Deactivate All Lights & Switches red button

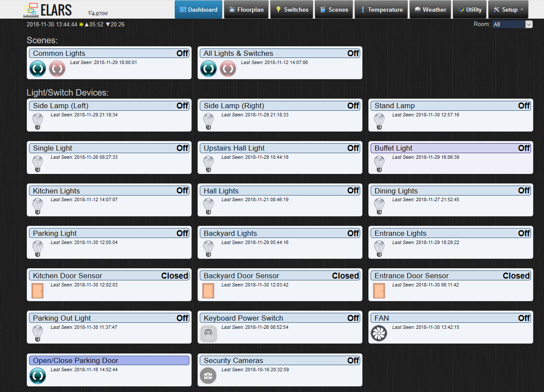(x=228, y=69)
